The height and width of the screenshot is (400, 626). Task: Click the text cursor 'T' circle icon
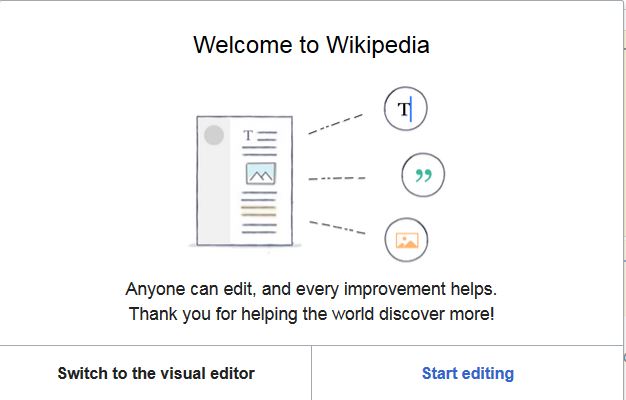(406, 109)
